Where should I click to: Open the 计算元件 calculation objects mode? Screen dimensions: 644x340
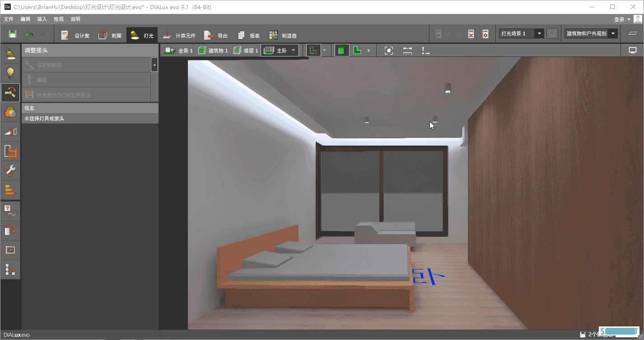click(x=179, y=35)
